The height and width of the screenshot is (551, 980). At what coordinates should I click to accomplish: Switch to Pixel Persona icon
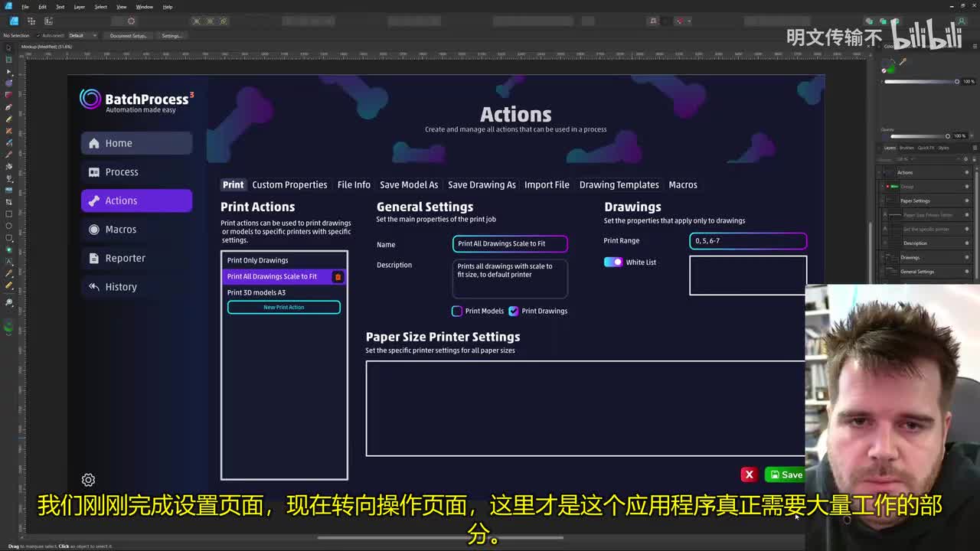(x=31, y=21)
